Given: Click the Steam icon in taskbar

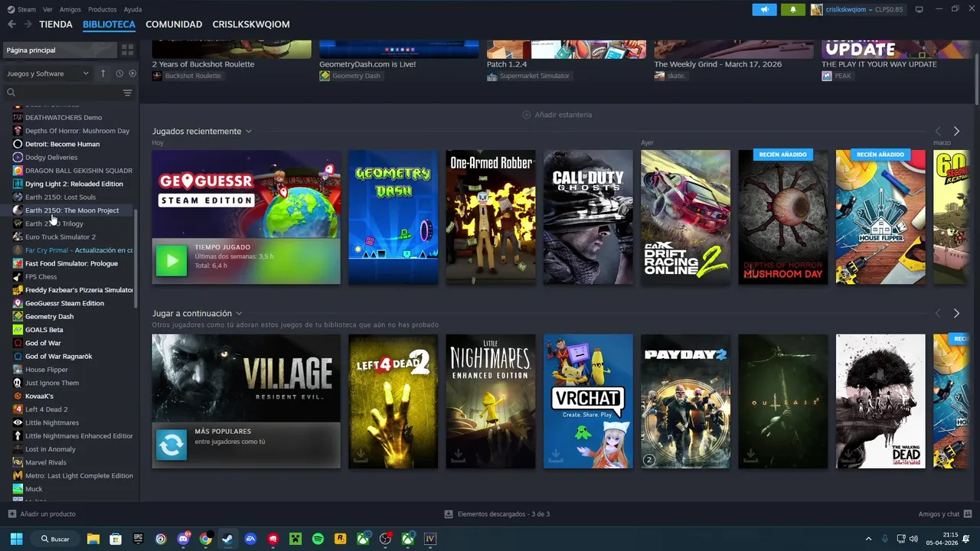Looking at the screenshot, I should (x=227, y=539).
